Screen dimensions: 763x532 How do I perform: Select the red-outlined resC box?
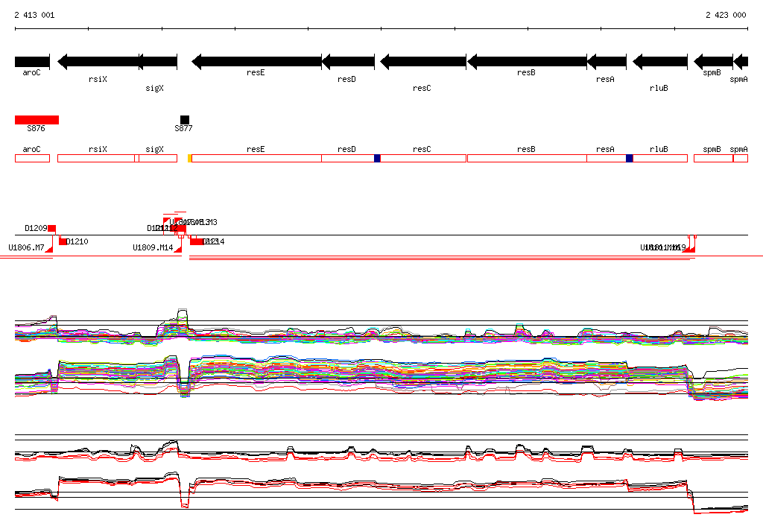pyautogui.click(x=423, y=158)
